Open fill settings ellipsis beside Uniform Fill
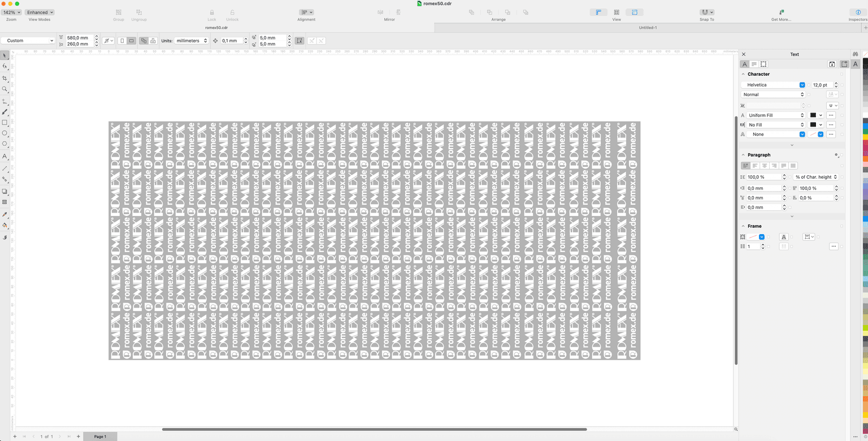The image size is (868, 441). pos(831,115)
